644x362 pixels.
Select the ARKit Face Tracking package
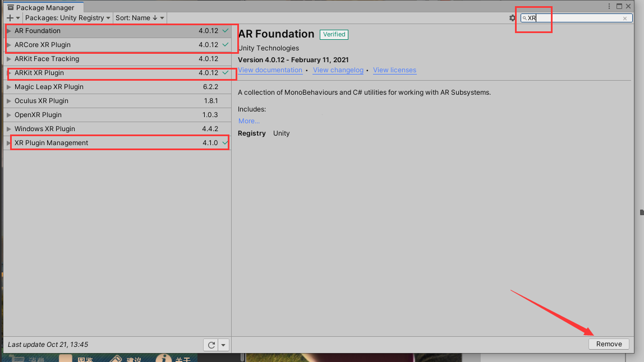(x=117, y=59)
